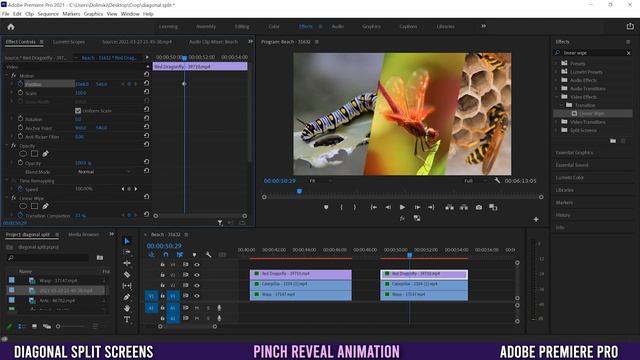Image resolution: width=640 pixels, height=360 pixels.
Task: Step forward one frame
Action: pyautogui.click(x=417, y=207)
